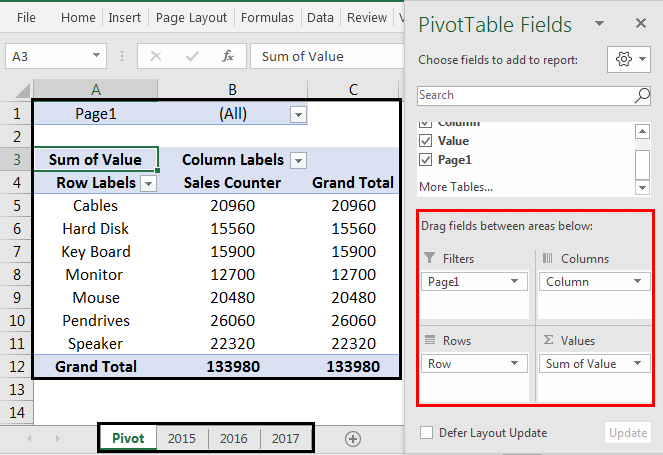
Task: Click the Update button
Action: pyautogui.click(x=627, y=433)
